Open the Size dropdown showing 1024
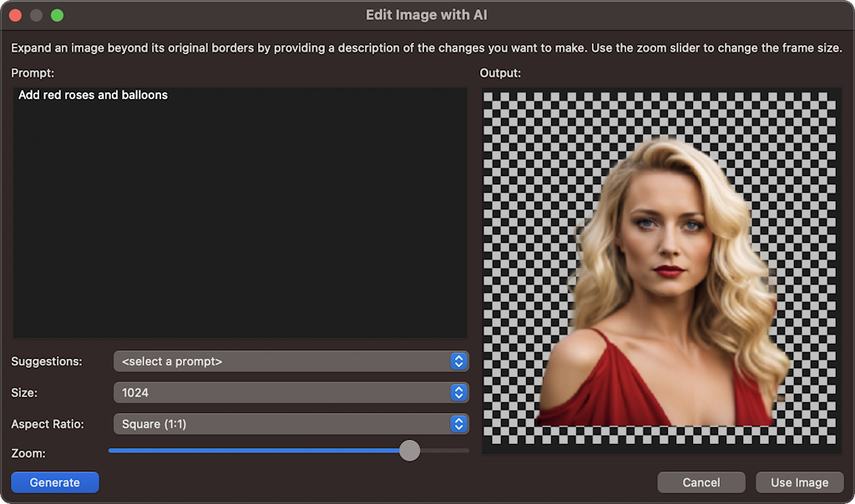This screenshot has height=504, width=855. [284, 392]
